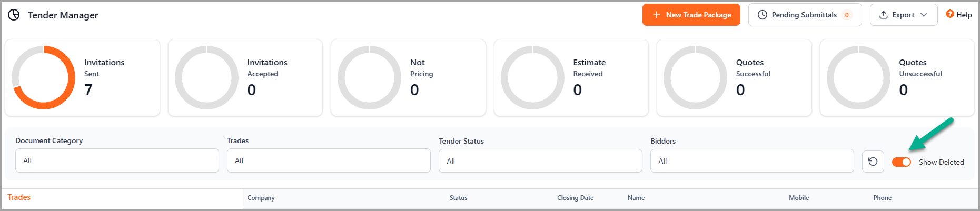This screenshot has width=980, height=211.
Task: Sort by the Closing Date column header
Action: coord(575,198)
